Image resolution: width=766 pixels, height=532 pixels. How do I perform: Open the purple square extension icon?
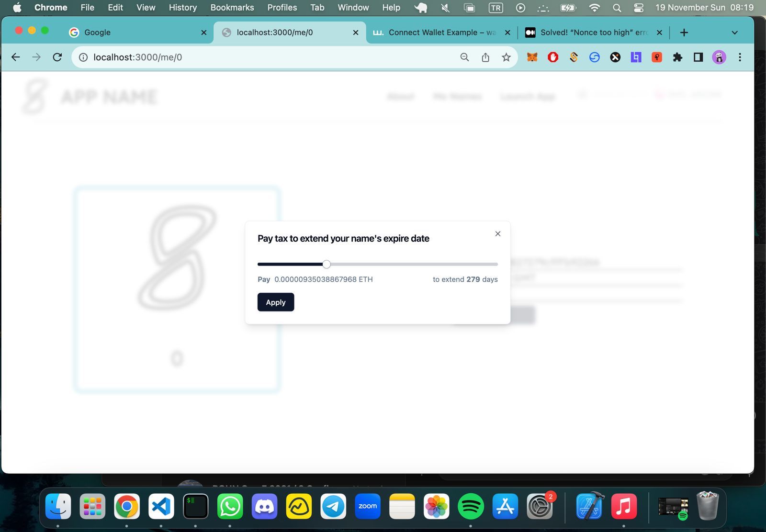636,57
